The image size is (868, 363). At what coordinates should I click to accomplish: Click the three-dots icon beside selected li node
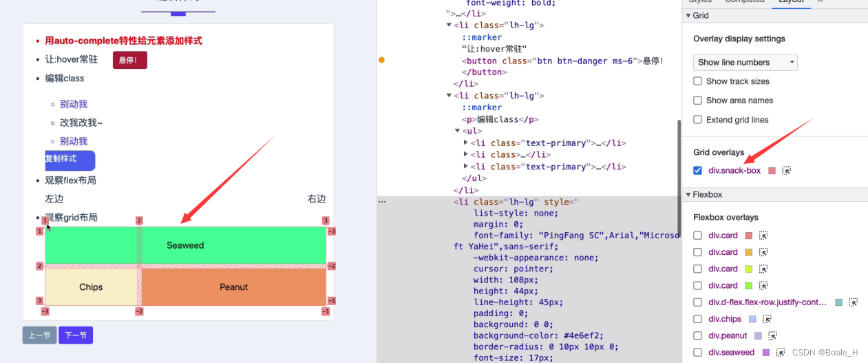tap(382, 202)
